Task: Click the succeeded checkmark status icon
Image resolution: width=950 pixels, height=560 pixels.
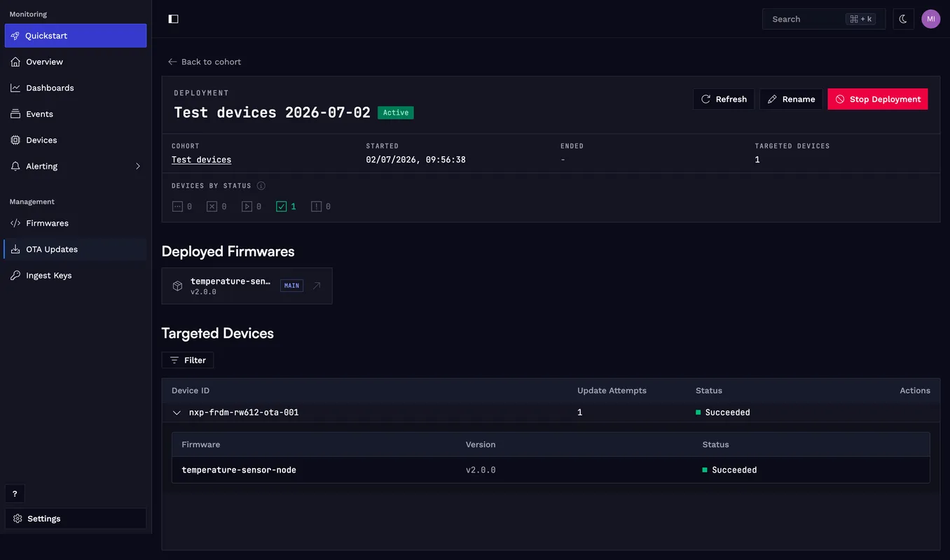Action: click(281, 206)
